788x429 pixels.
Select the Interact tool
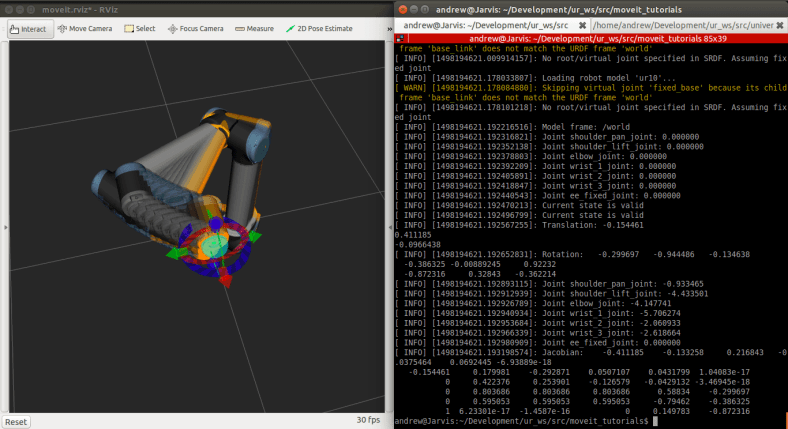point(29,29)
